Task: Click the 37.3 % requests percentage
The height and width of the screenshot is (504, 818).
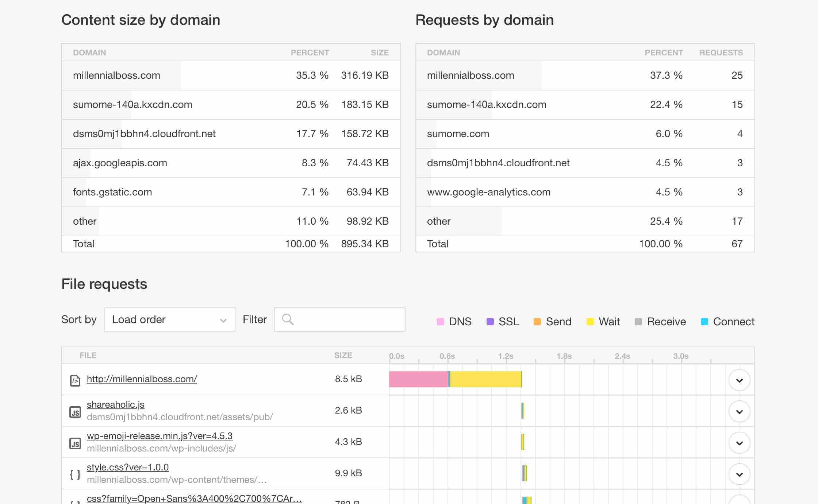Action: [666, 75]
